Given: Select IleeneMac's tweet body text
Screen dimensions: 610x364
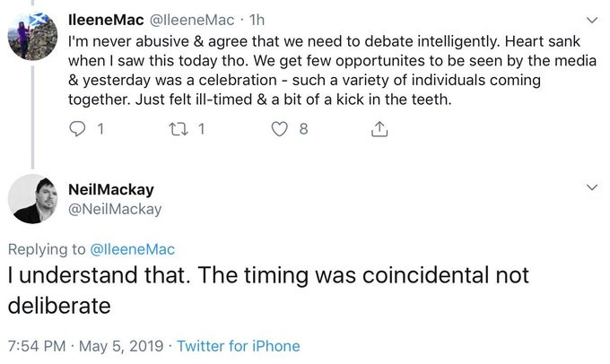Looking at the screenshot, I should coord(332,71).
